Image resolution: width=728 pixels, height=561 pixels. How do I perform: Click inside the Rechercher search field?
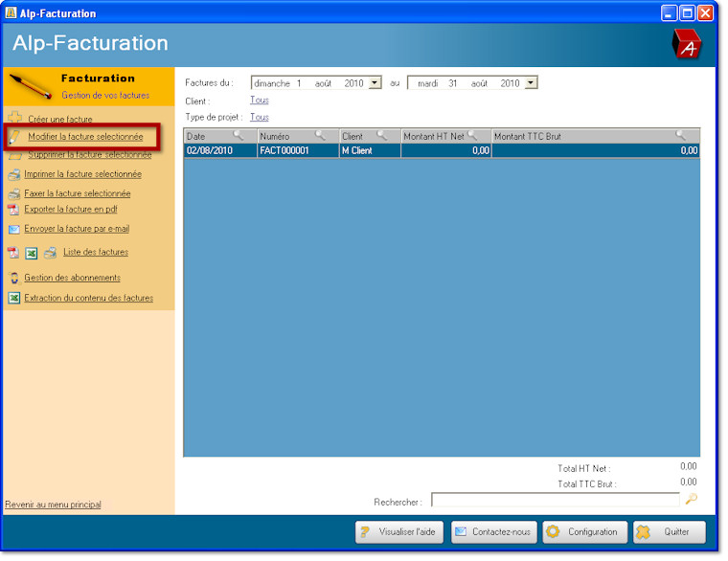point(555,501)
